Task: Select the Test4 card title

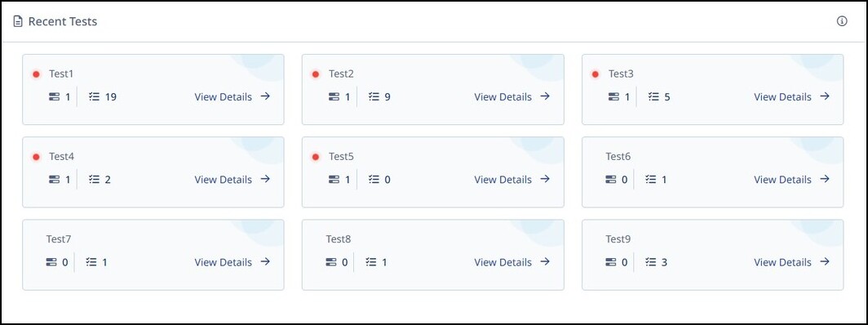Action: click(61, 157)
